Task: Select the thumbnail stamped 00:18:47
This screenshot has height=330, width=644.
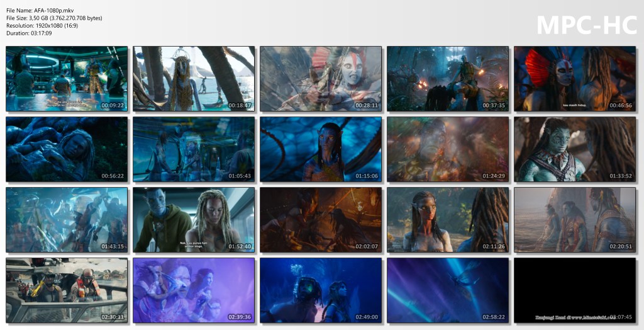Action: 194,79
